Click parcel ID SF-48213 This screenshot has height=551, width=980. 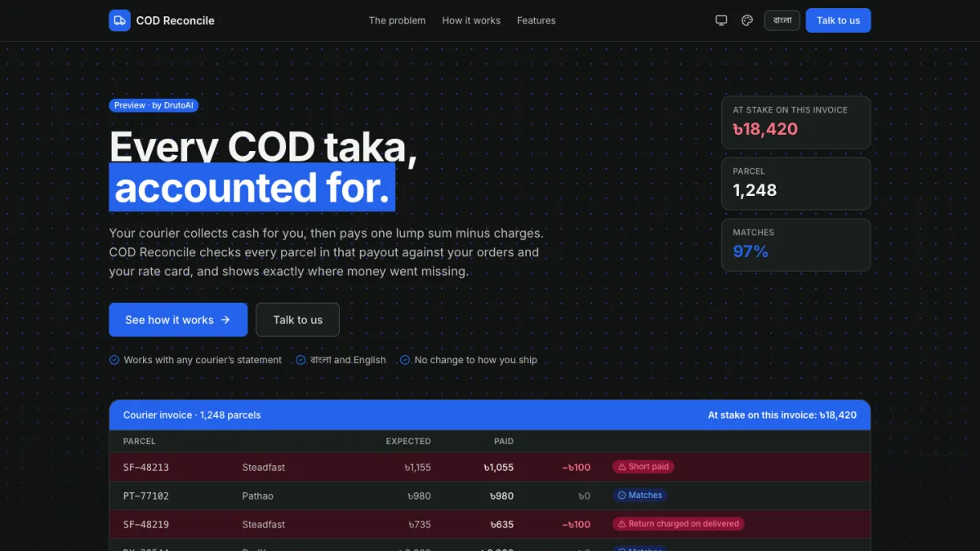[146, 468]
